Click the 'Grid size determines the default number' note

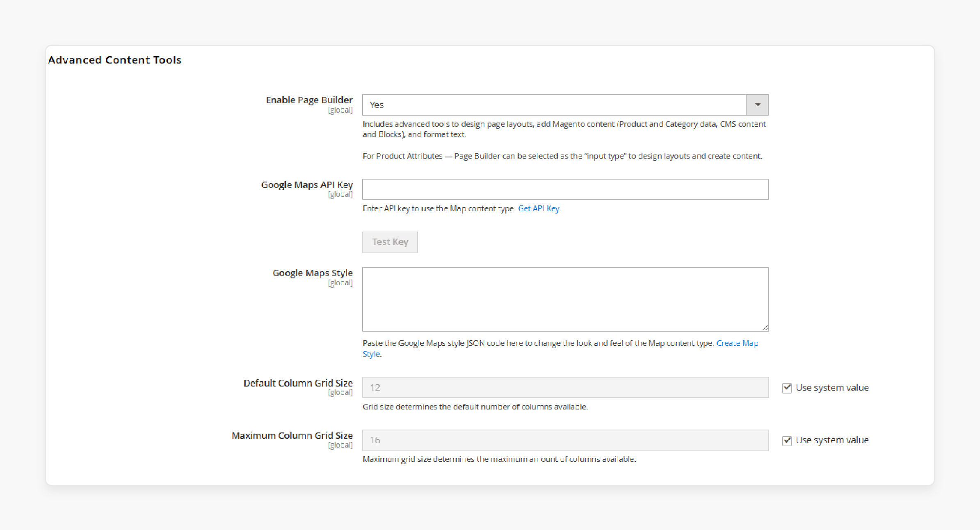coord(475,407)
